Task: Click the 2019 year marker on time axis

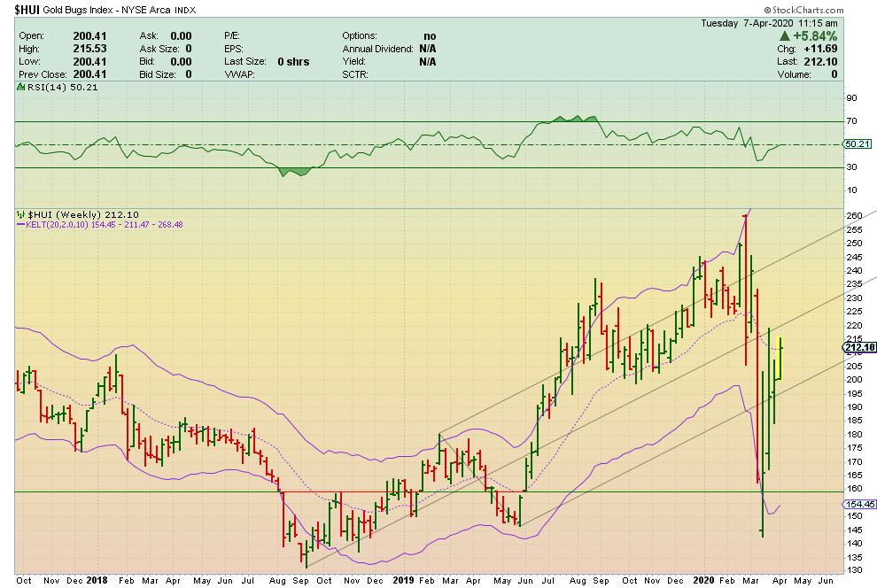Action: [405, 580]
